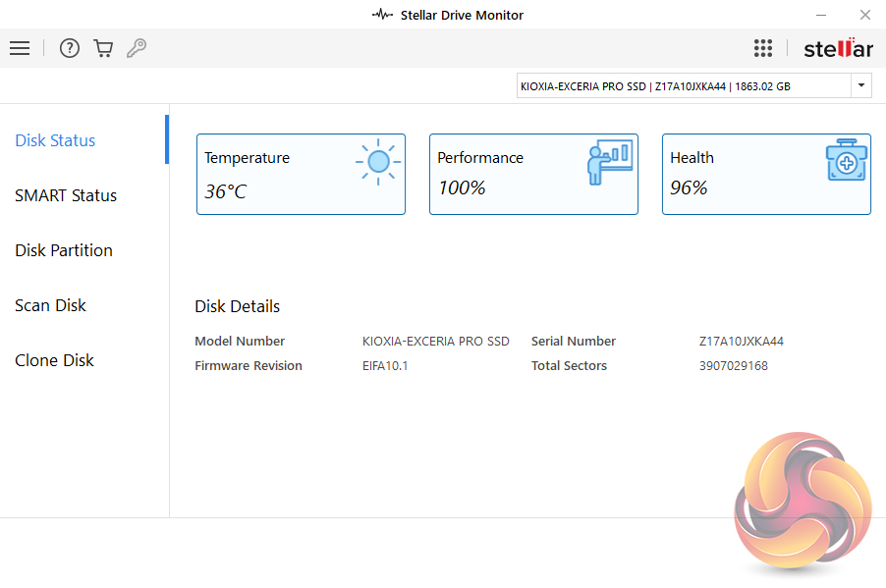
Task: Open the nine-dot apps grid icon
Action: [x=763, y=48]
